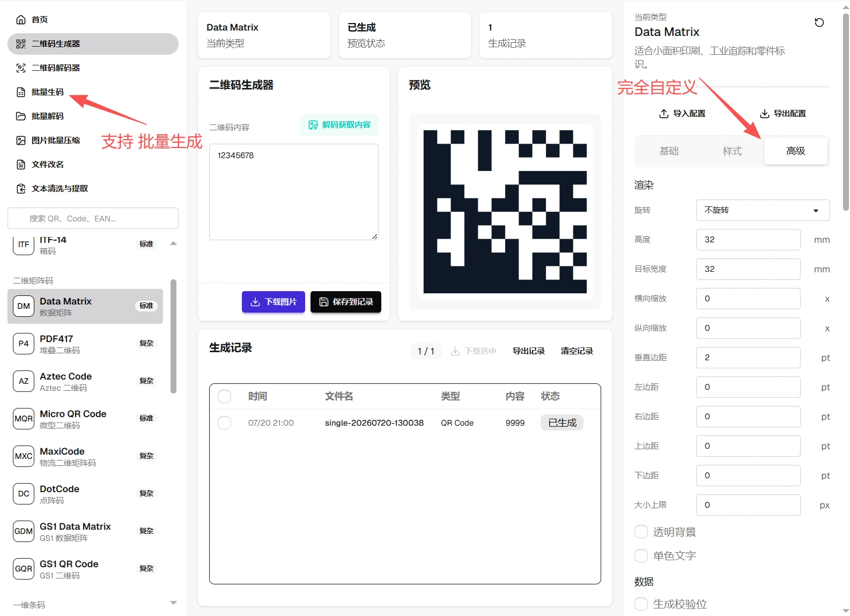Click the home icon beside 首页
The image size is (850, 616).
[21, 20]
